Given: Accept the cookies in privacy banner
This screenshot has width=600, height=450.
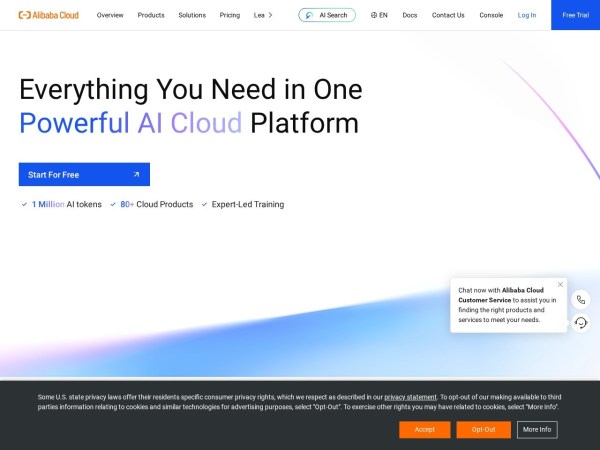Looking at the screenshot, I should tap(424, 429).
